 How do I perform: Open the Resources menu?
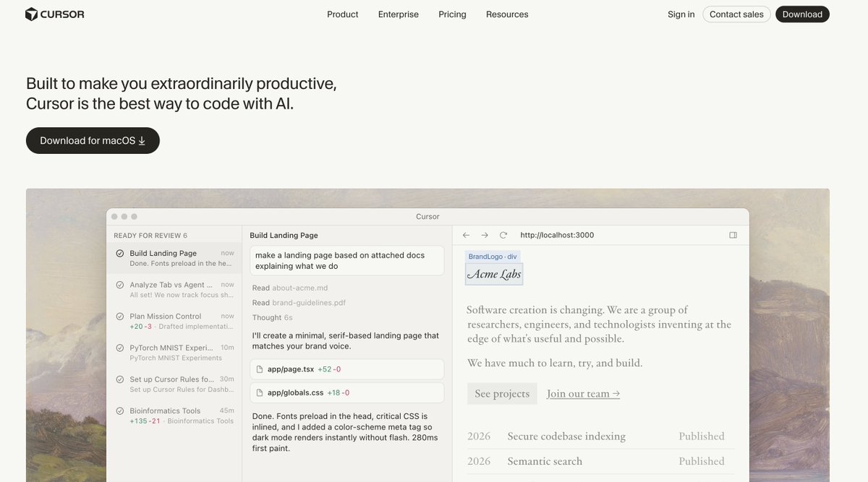[507, 14]
